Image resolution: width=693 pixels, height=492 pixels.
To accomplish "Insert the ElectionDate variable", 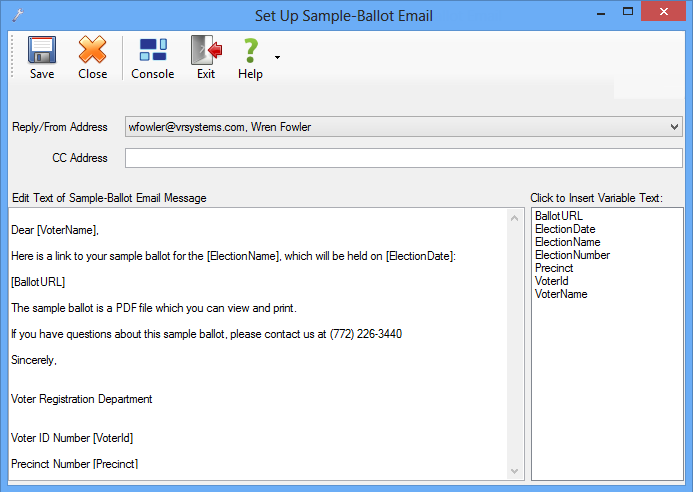I will pos(565,229).
